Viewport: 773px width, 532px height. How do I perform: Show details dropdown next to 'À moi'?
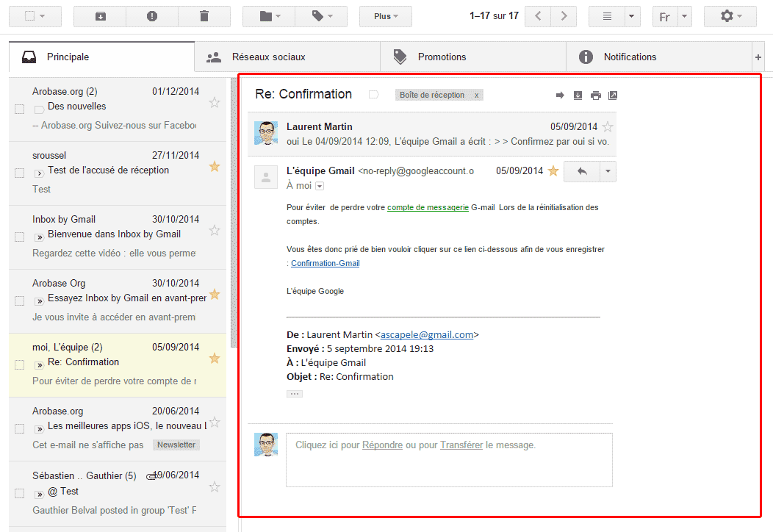[320, 186]
